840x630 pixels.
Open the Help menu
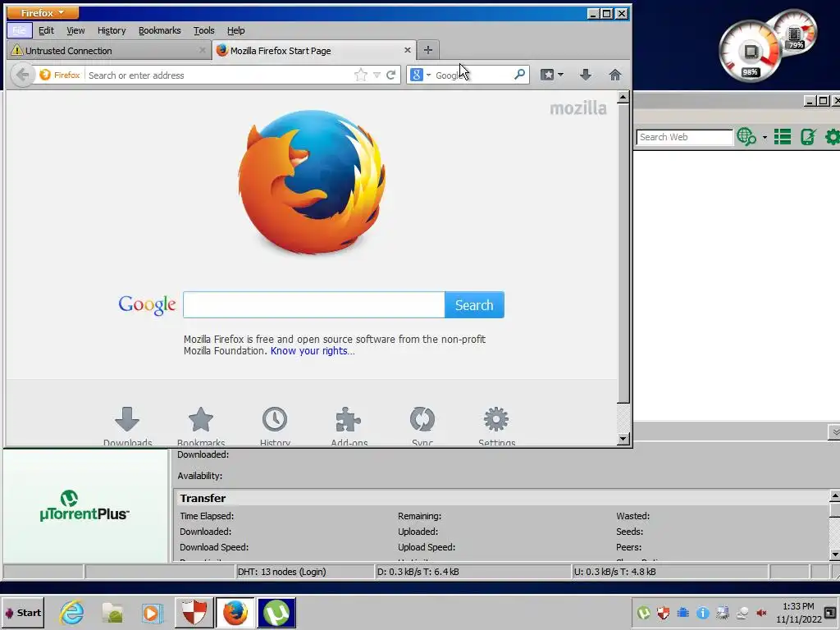(235, 30)
